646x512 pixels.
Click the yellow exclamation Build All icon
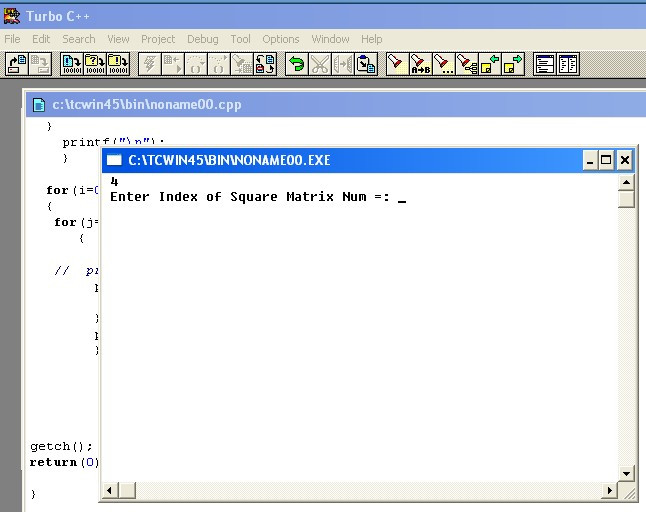[117, 64]
